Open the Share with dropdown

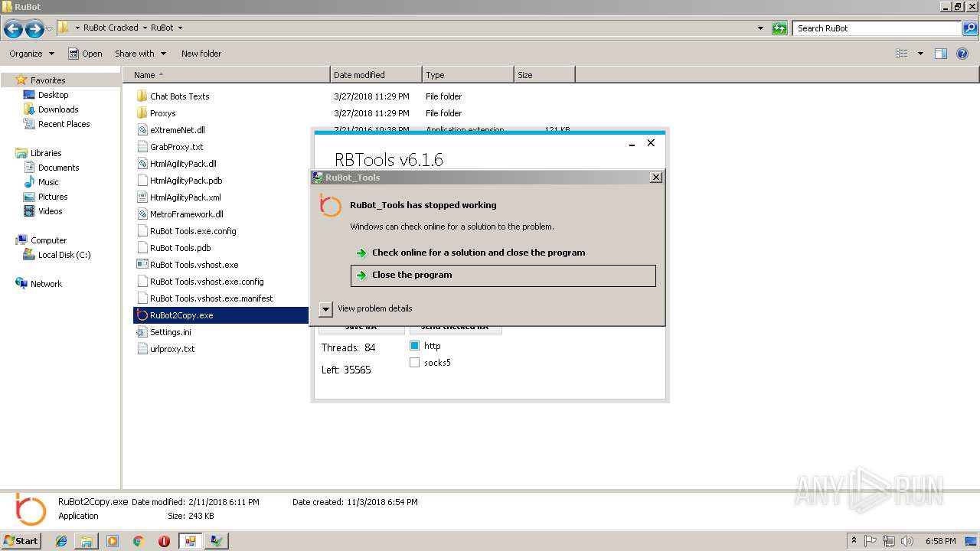(x=139, y=54)
